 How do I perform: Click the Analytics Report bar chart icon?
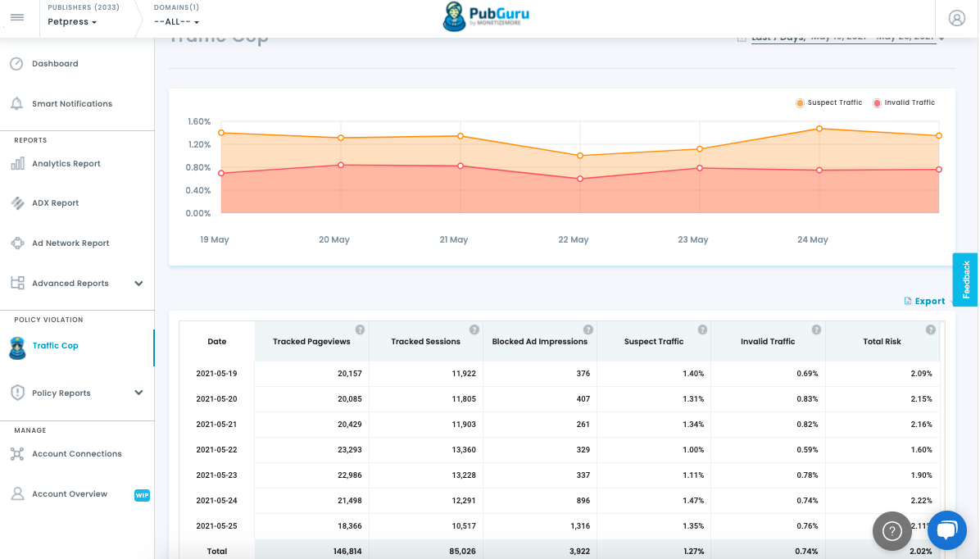point(17,164)
